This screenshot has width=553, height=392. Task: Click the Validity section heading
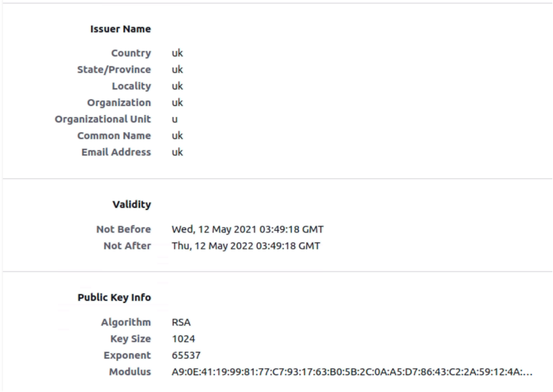pos(132,204)
